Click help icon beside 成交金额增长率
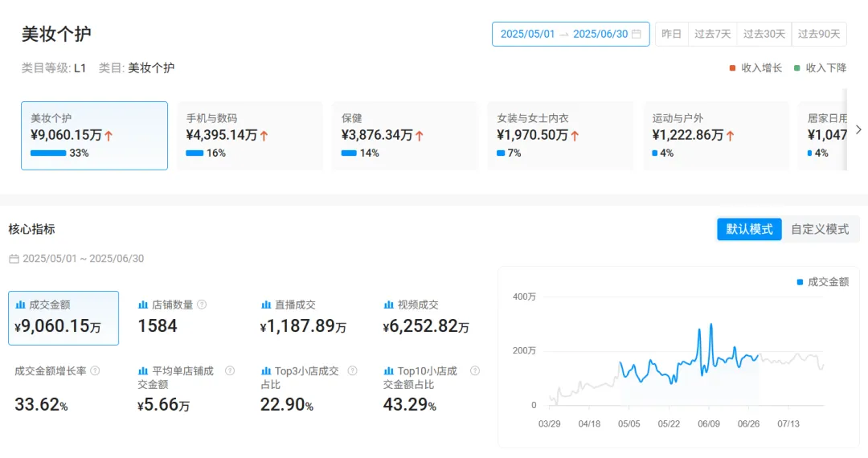This screenshot has height=458, width=868. 95,370
